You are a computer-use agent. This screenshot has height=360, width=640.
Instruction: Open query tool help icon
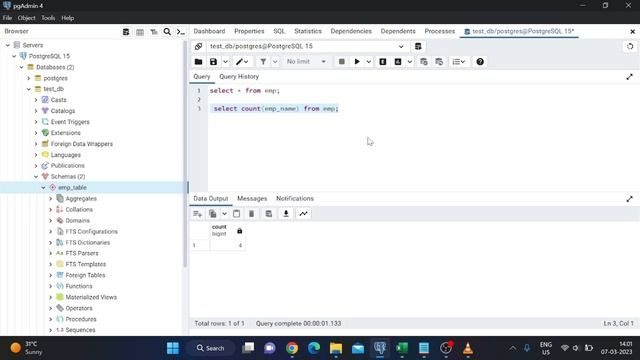pos(480,62)
